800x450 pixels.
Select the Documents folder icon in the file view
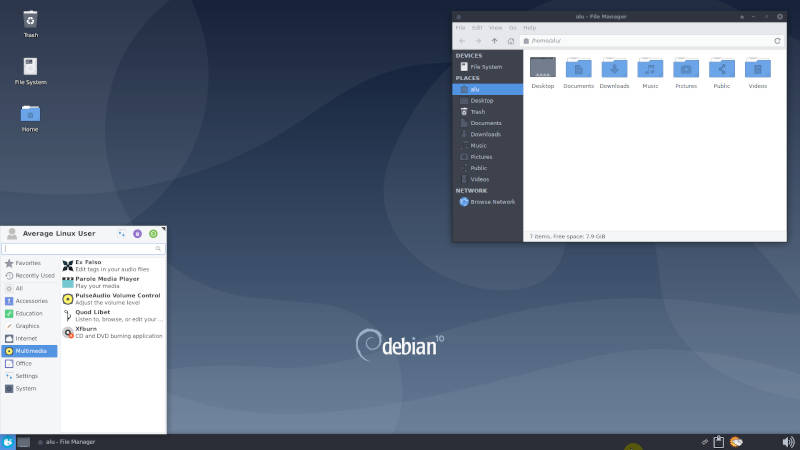point(579,67)
